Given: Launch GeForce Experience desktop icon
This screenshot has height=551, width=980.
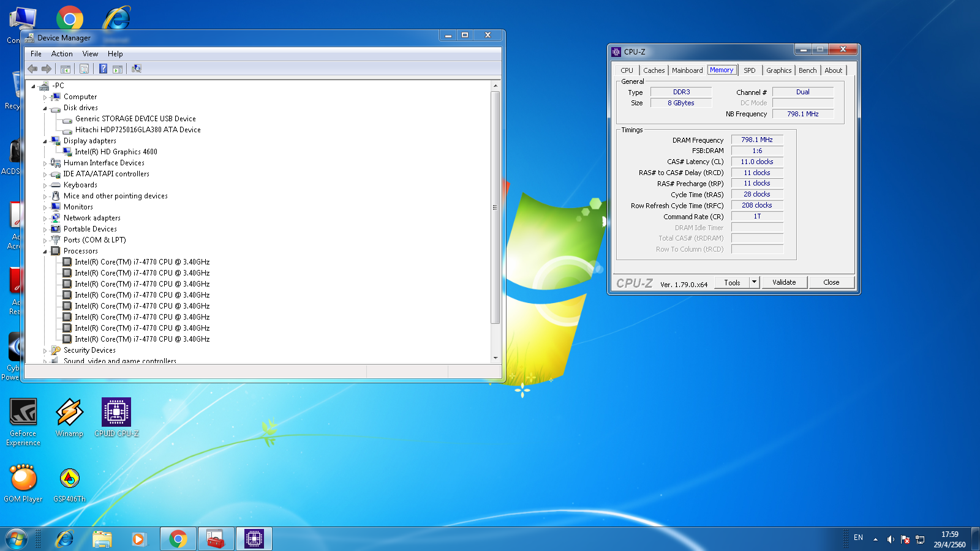Looking at the screenshot, I should [x=23, y=422].
